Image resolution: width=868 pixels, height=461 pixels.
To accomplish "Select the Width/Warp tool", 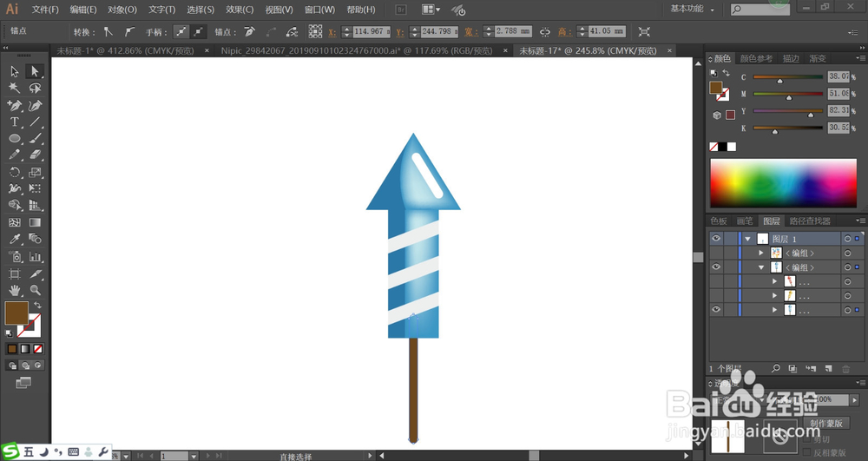I will click(x=15, y=188).
